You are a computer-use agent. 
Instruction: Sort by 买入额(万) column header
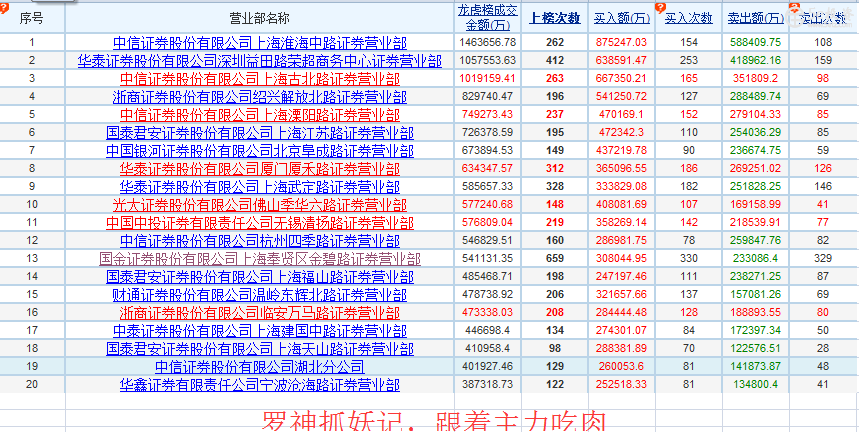click(x=622, y=19)
